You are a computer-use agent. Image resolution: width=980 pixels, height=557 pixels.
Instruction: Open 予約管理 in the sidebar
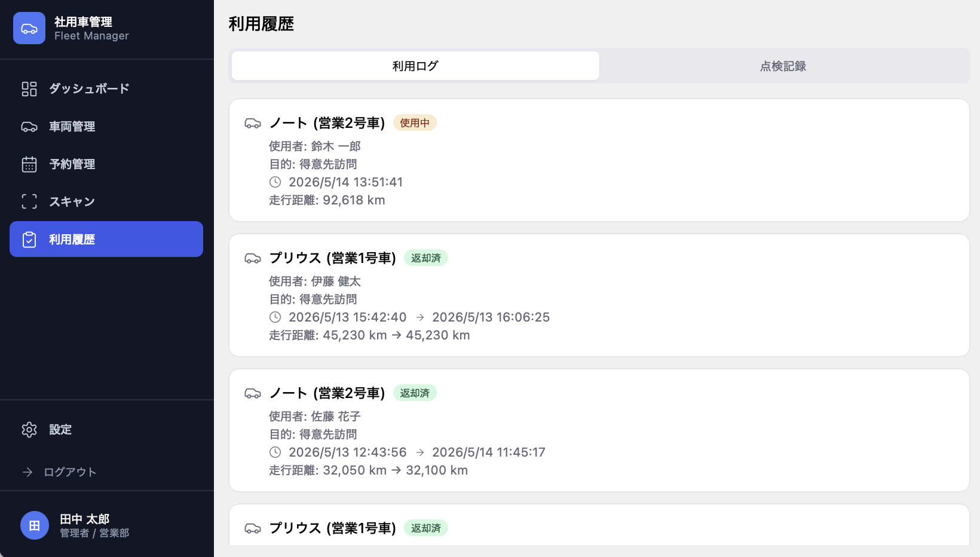[x=106, y=164]
